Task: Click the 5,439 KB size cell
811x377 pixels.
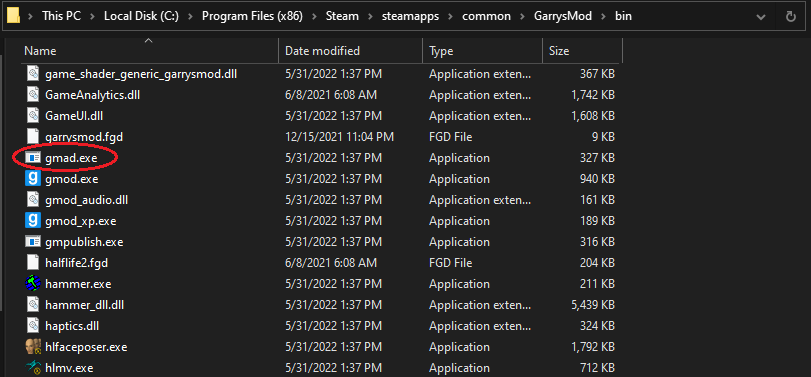Action: (593, 305)
